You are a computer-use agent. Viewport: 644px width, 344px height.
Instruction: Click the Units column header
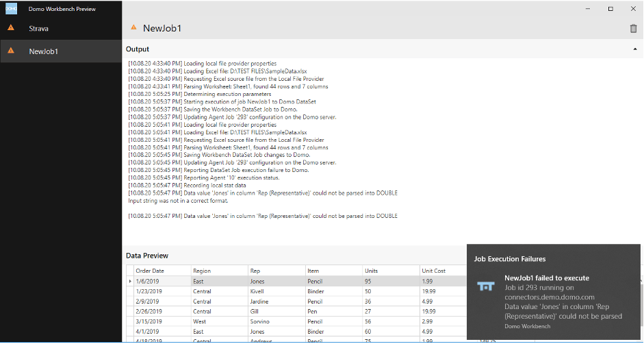(x=391, y=271)
